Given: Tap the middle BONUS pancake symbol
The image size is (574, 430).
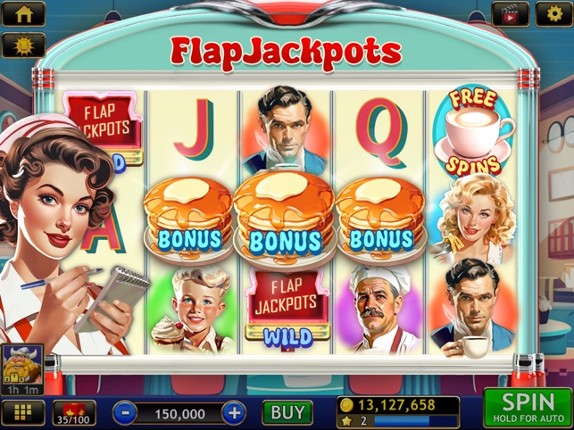Looking at the screenshot, I should click(284, 216).
